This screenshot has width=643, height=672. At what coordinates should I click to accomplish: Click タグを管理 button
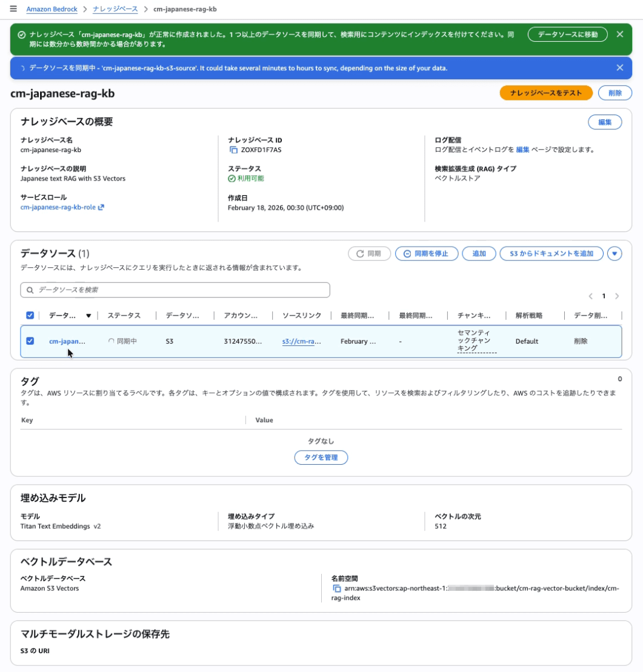click(x=321, y=457)
